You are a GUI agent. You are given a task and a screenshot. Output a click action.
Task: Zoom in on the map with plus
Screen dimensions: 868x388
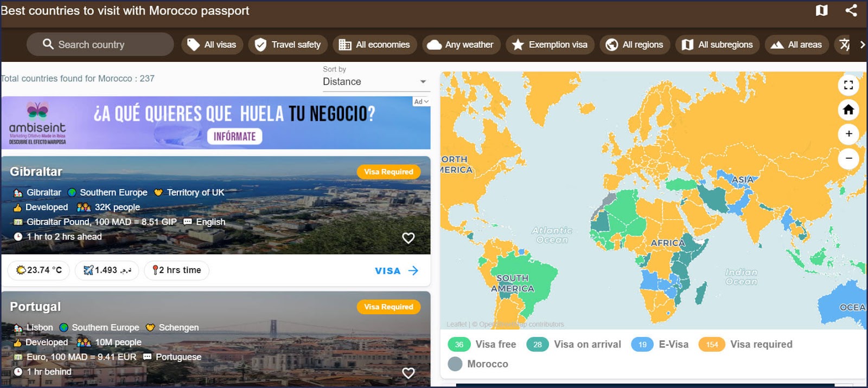(848, 134)
